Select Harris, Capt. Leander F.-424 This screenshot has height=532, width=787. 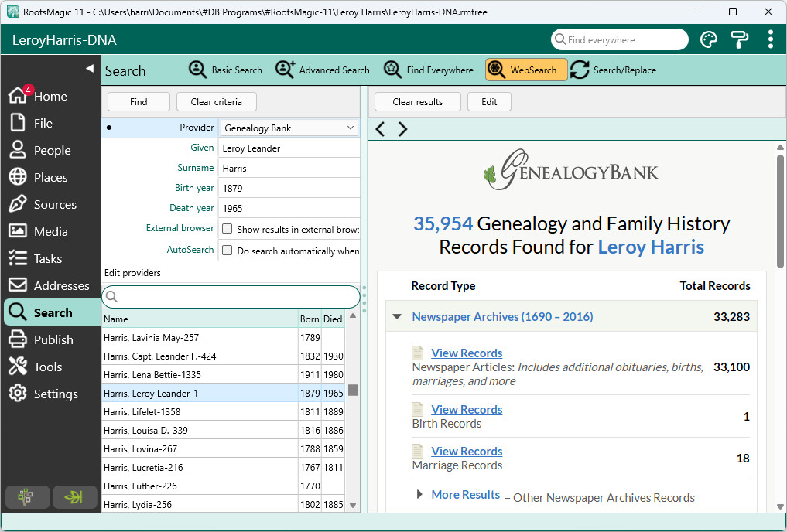pos(224,356)
